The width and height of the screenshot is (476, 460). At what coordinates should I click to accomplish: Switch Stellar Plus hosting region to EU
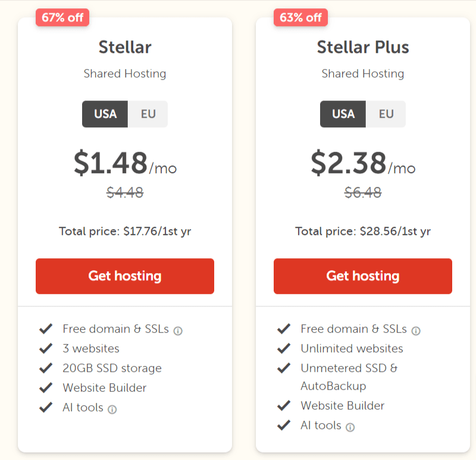(x=386, y=114)
